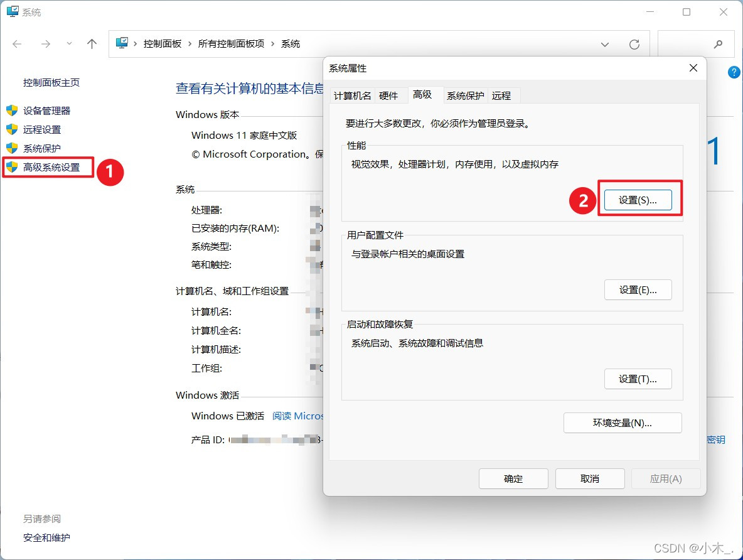Click the 计算机描述: label
The height and width of the screenshot is (560, 743).
[216, 350]
